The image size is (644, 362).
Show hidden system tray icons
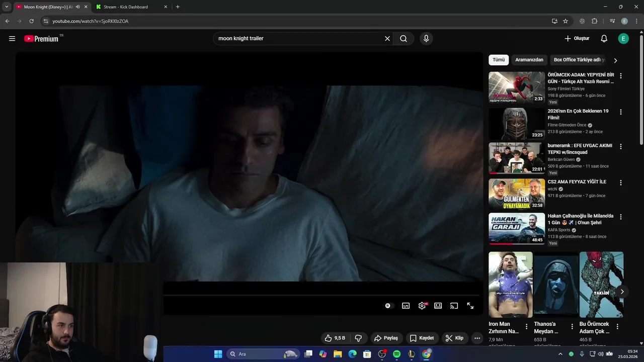(560, 354)
